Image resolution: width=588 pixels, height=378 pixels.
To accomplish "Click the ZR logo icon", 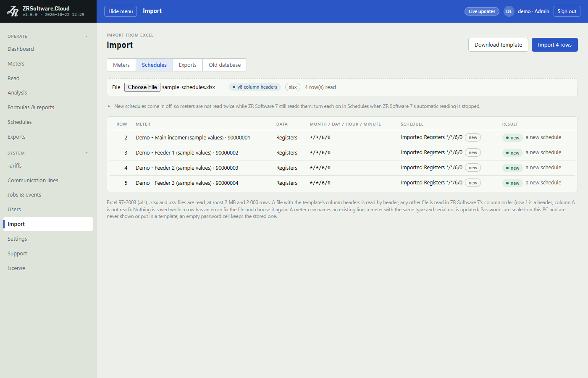I will [x=13, y=11].
